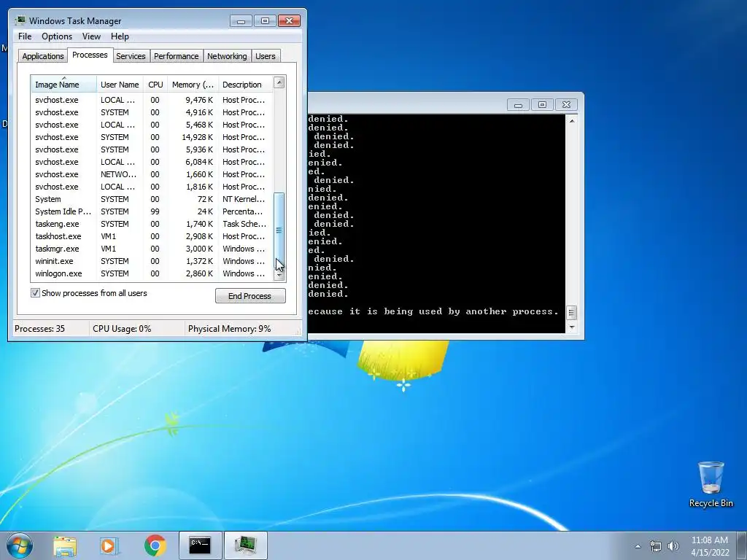Sort by the Image Name column header
This screenshot has height=560, width=747.
64,85
